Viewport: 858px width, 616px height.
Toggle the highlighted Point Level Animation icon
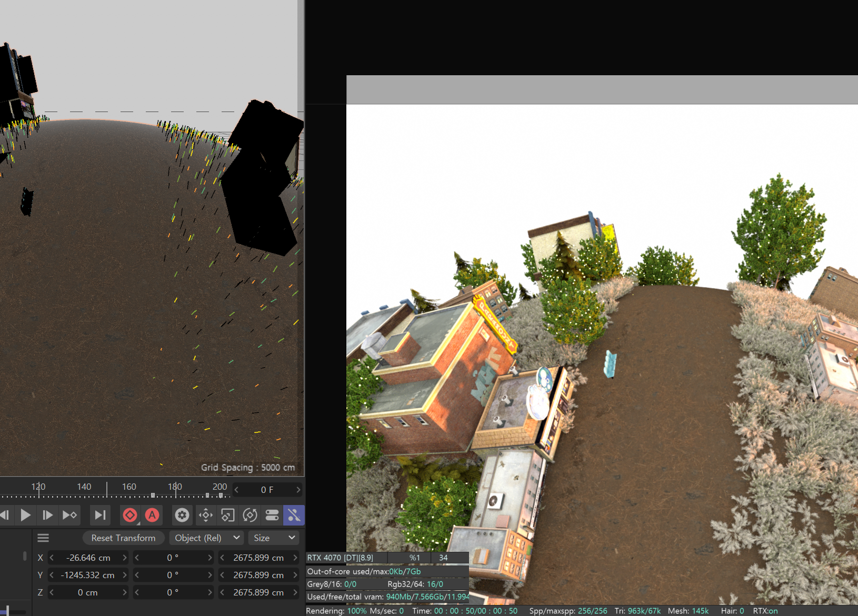[294, 515]
